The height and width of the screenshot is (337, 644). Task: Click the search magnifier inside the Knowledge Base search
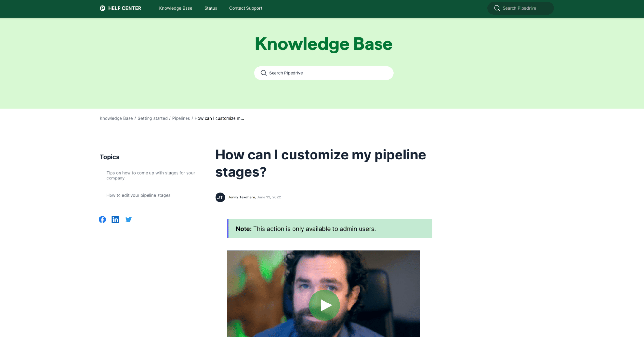click(264, 73)
